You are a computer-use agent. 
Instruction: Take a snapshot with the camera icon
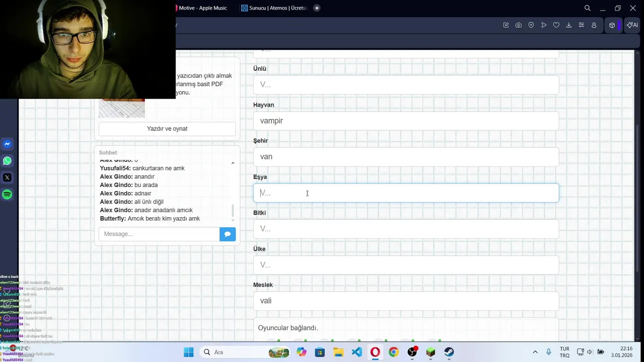[x=519, y=25]
